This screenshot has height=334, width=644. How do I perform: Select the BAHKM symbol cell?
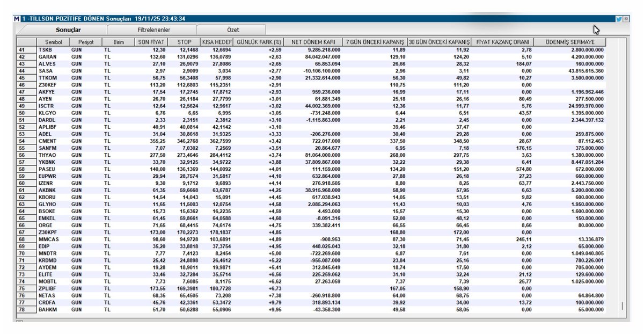[x=53, y=310]
